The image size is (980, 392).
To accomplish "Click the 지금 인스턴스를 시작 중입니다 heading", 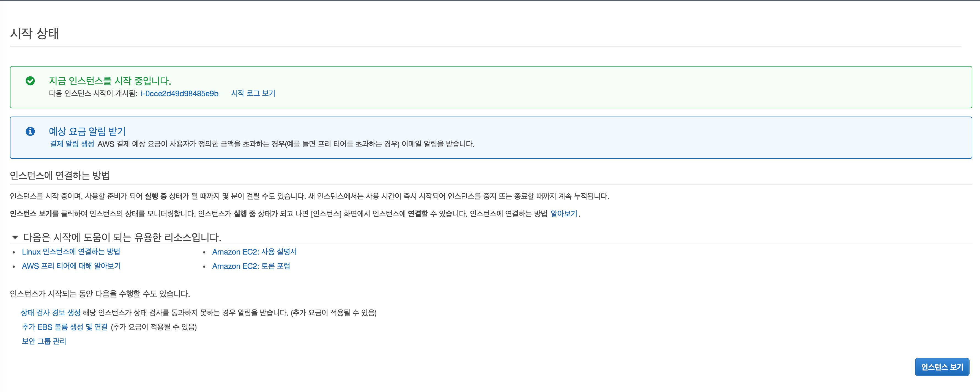I will point(110,81).
